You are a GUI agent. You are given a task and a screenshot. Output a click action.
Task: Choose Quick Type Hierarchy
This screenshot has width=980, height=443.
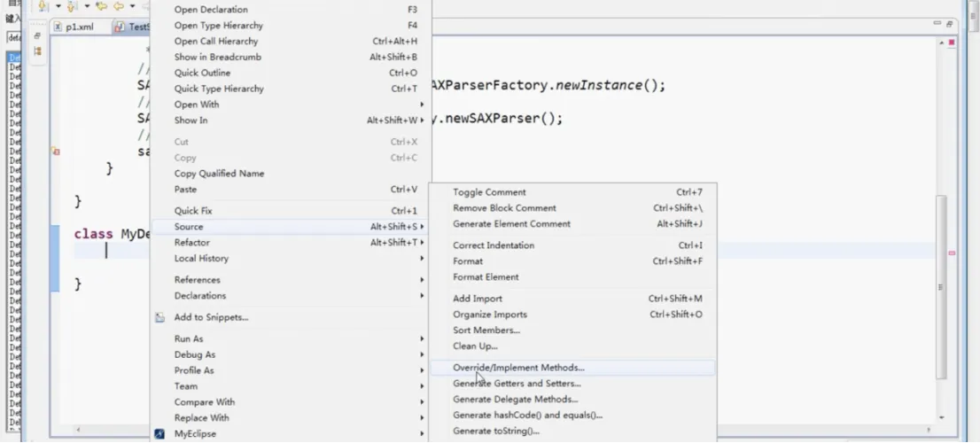pos(291,89)
